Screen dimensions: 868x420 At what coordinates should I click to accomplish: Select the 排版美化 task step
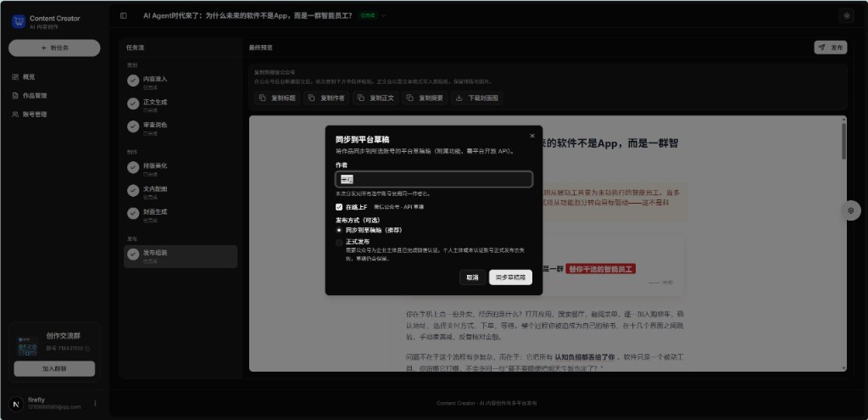(181, 169)
